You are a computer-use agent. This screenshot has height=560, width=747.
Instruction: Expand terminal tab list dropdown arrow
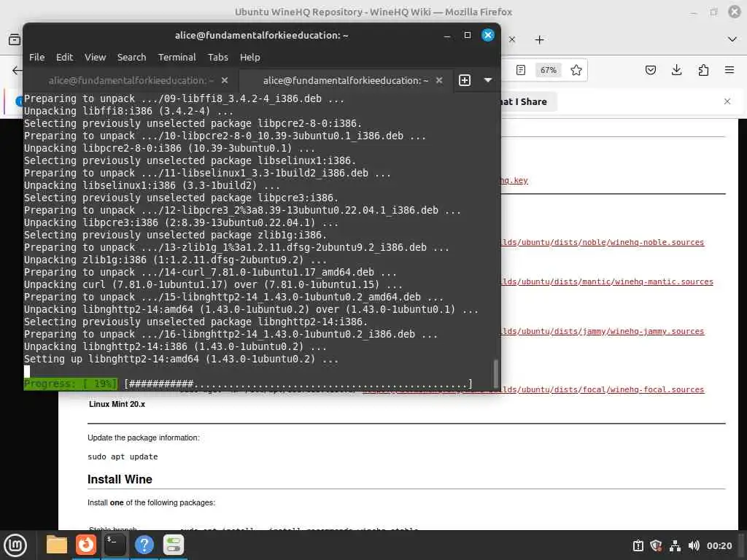coord(488,80)
